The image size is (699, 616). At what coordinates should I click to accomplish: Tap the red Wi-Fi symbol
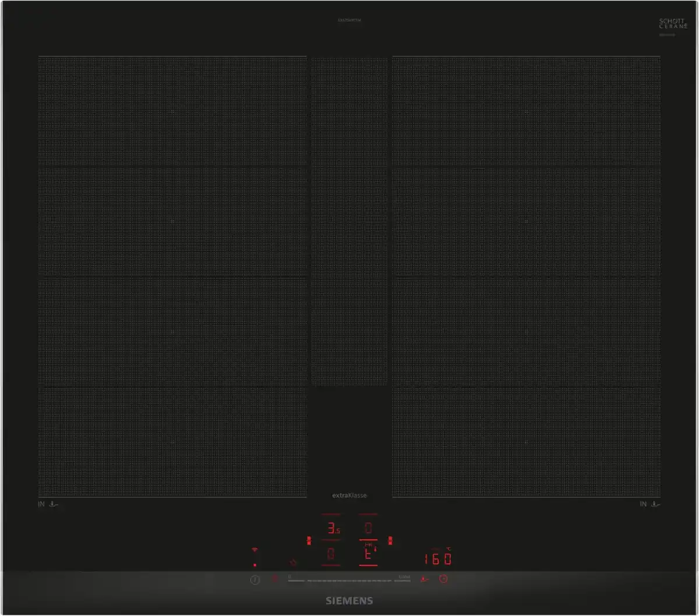255,550
